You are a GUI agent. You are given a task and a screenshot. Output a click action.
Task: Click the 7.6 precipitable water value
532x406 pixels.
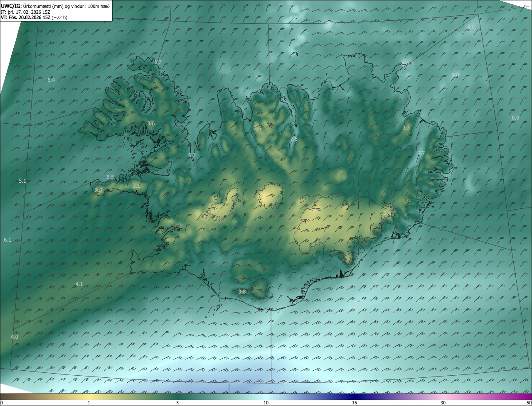[294, 139]
